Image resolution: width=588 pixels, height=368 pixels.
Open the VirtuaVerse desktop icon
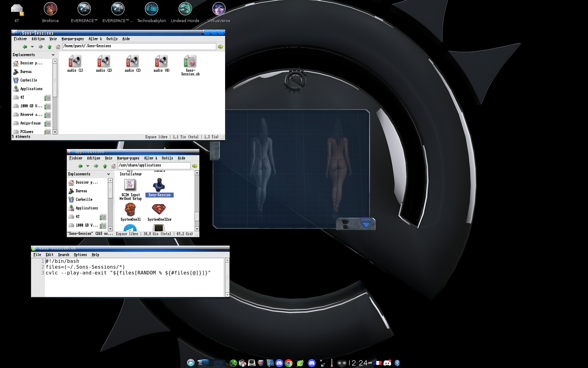(219, 12)
